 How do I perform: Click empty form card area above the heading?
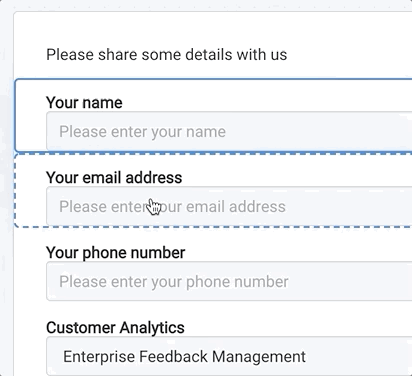pos(213,28)
